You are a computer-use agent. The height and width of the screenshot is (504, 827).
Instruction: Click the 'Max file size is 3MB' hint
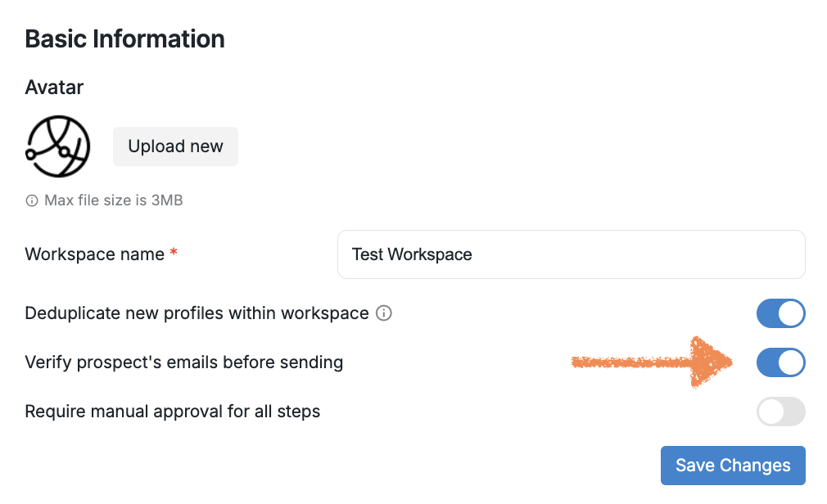(113, 200)
